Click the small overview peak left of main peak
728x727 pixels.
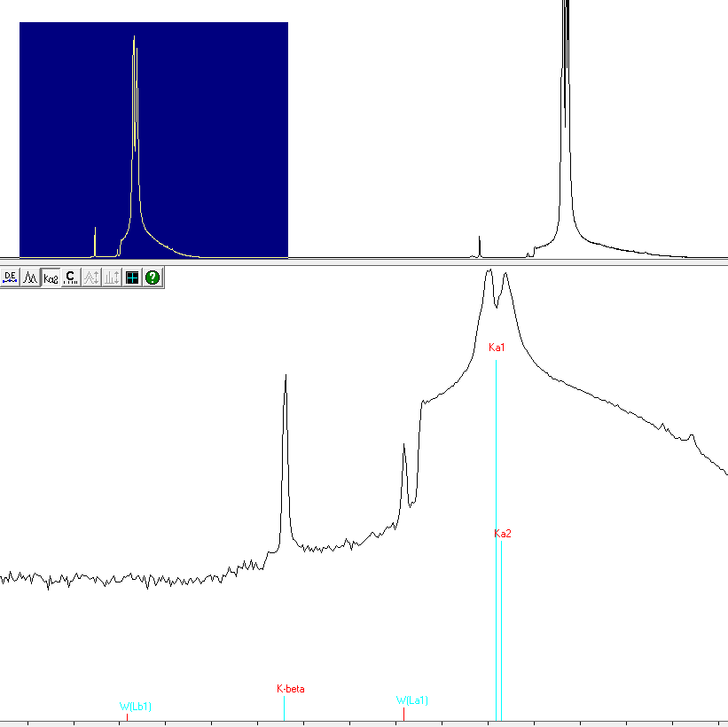[x=480, y=246]
